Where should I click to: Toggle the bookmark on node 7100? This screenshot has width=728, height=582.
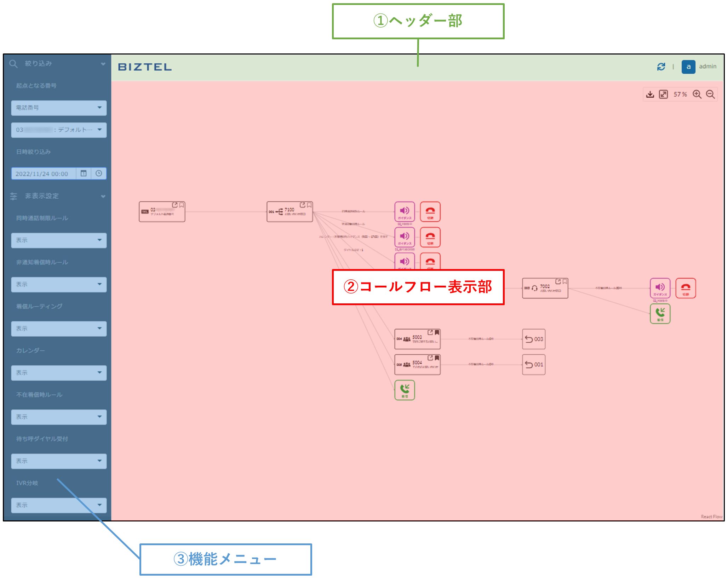tap(309, 205)
